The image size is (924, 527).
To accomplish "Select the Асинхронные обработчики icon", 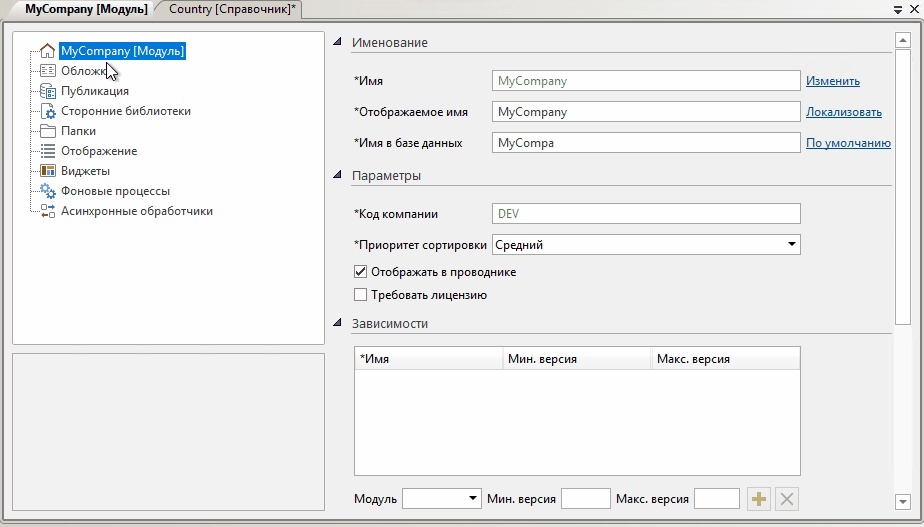I will (47, 211).
